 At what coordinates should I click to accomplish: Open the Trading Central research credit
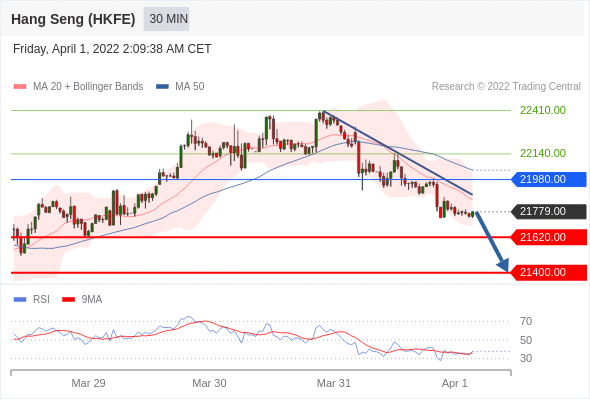[x=506, y=87]
